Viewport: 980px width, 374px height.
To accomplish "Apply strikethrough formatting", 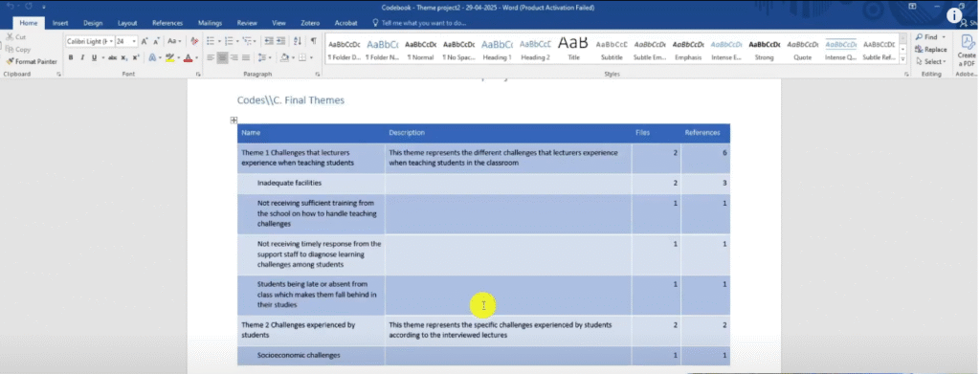I will click(113, 57).
